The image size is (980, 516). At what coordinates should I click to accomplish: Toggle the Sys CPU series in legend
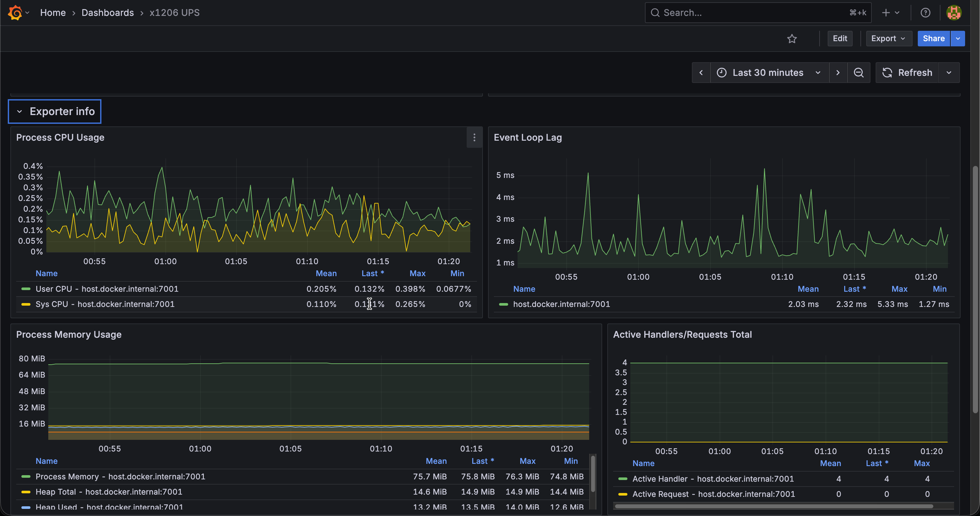(105, 304)
